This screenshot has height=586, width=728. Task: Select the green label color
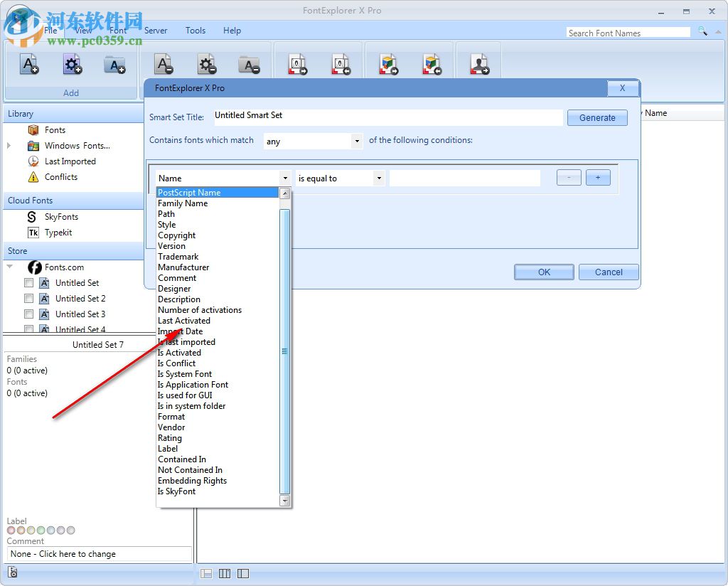(x=41, y=531)
